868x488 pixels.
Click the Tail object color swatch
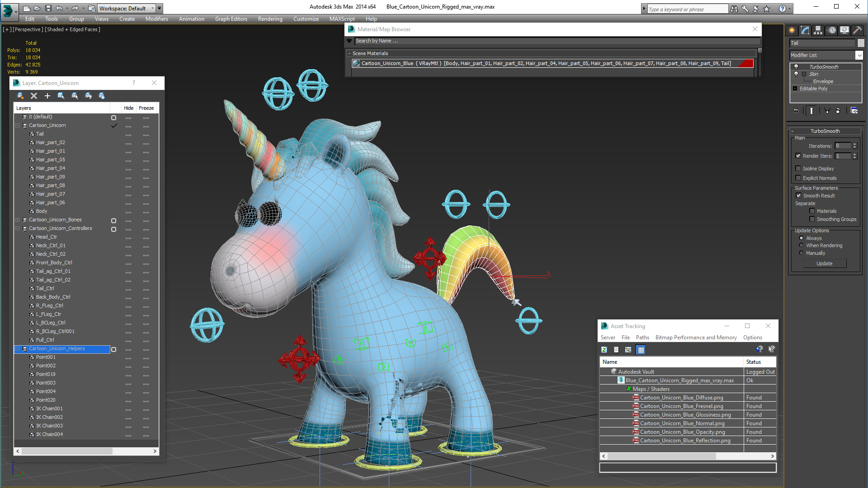click(860, 43)
